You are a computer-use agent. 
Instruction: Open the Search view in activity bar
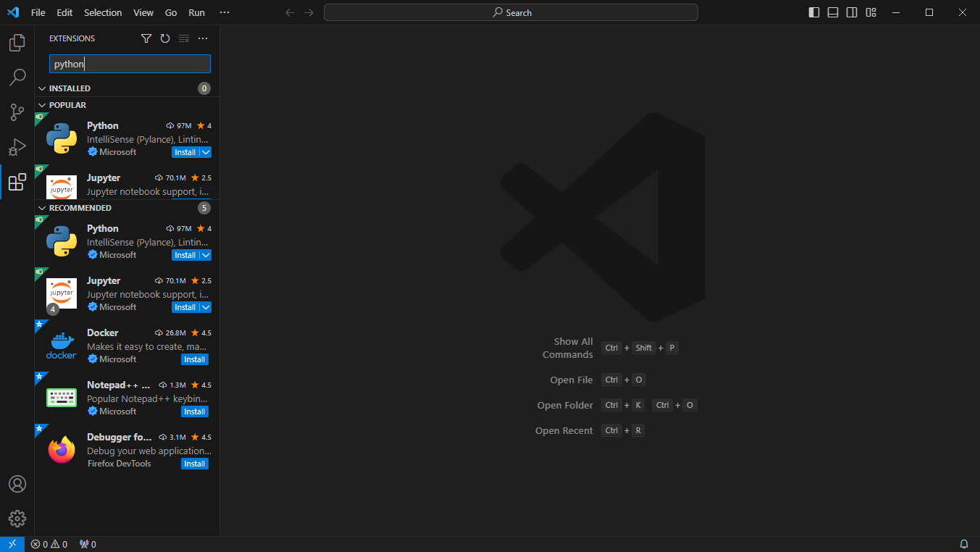click(17, 78)
